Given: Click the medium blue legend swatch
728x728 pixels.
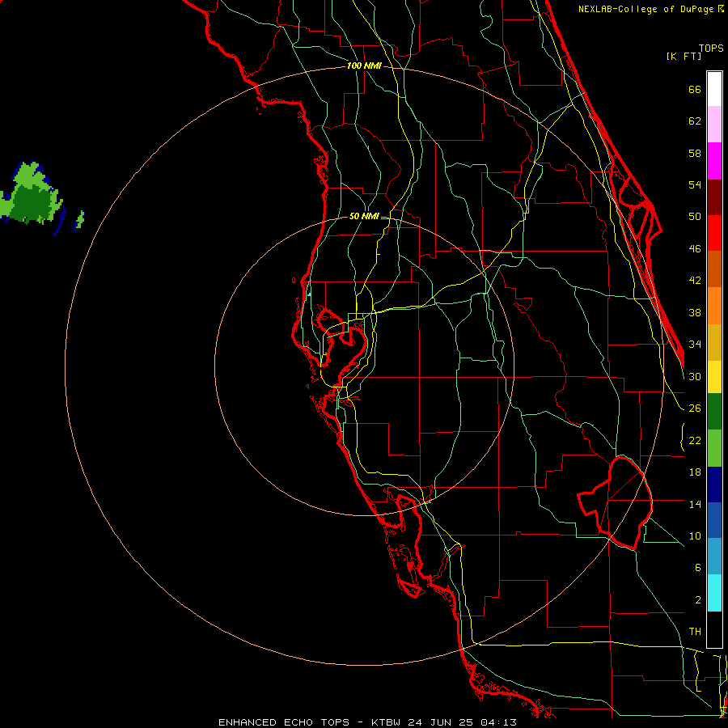Looking at the screenshot, I should pyautogui.click(x=714, y=520).
